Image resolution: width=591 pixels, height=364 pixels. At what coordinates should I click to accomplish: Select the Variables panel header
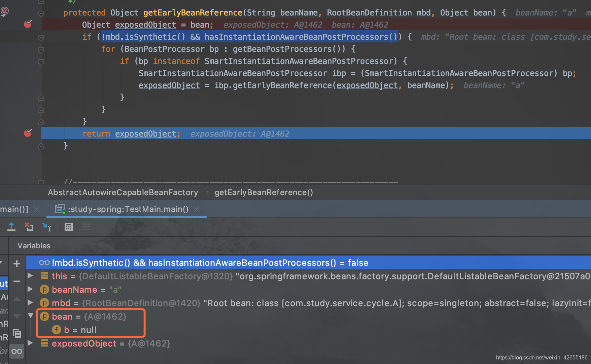pos(34,246)
